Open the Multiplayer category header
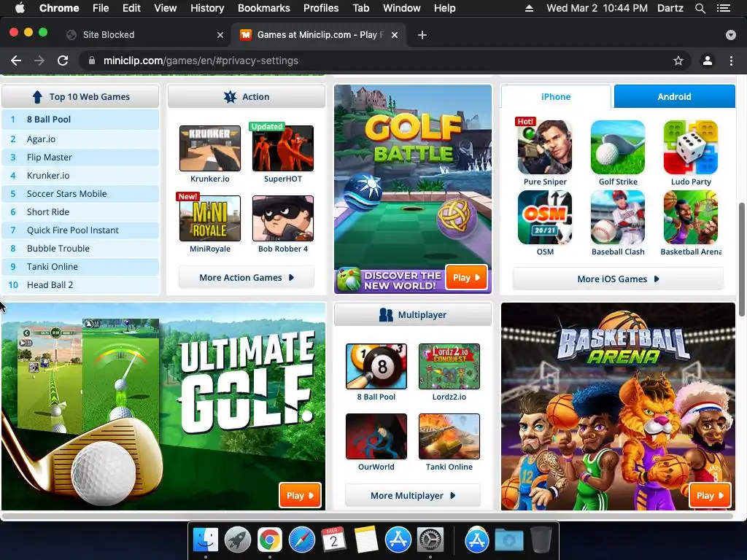747x560 pixels. click(413, 315)
